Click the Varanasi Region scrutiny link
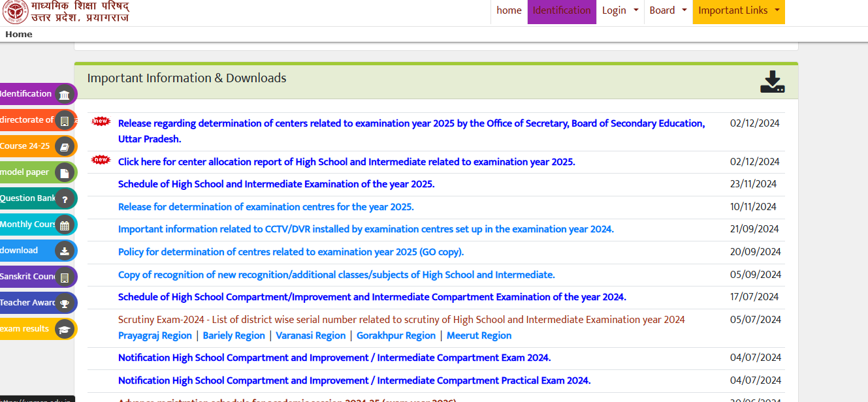This screenshot has width=868, height=402. tap(310, 335)
